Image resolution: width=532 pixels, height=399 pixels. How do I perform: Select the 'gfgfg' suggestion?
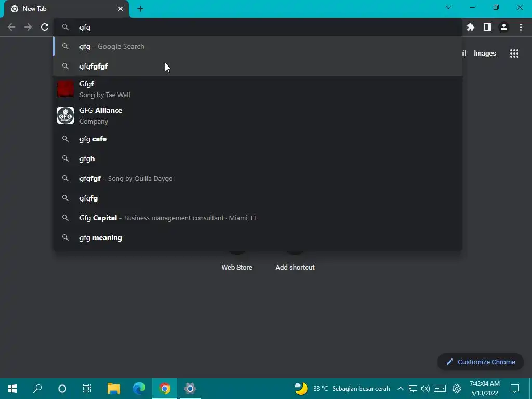point(258,198)
